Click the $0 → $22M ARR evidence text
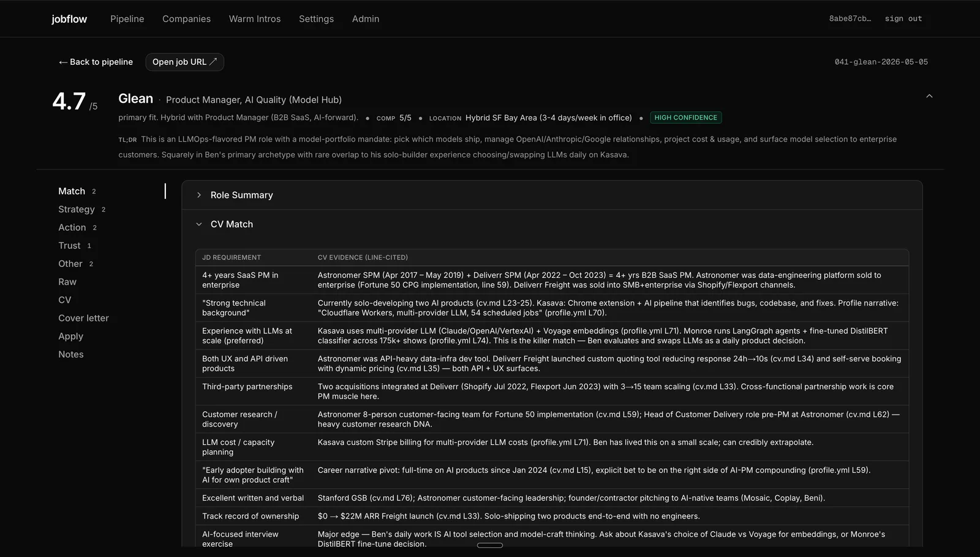The image size is (980, 557). point(508,517)
